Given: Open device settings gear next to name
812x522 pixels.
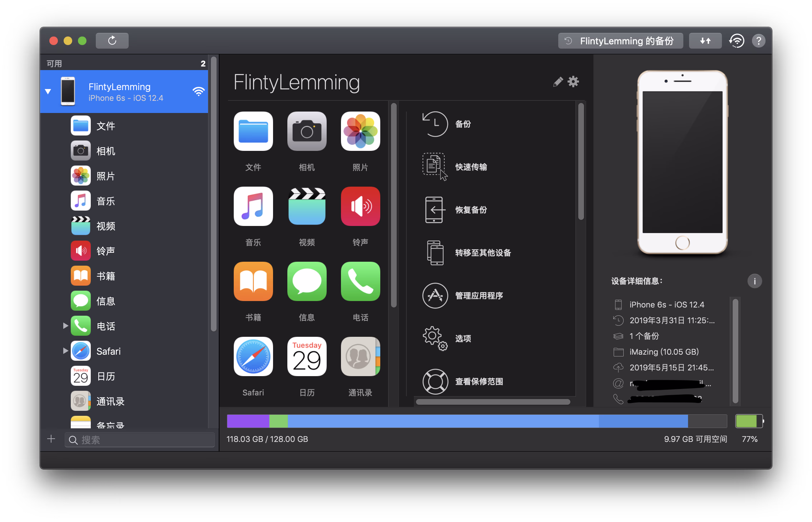Looking at the screenshot, I should [573, 82].
